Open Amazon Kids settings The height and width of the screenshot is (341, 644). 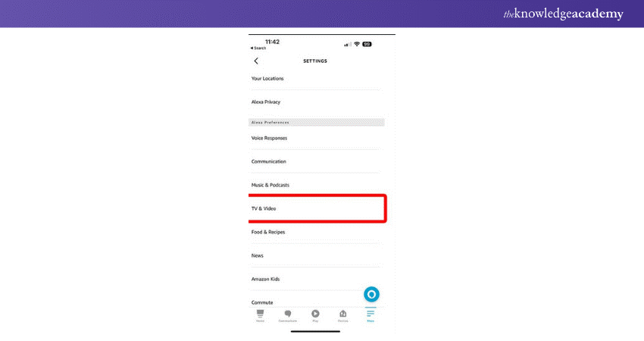coord(316,279)
